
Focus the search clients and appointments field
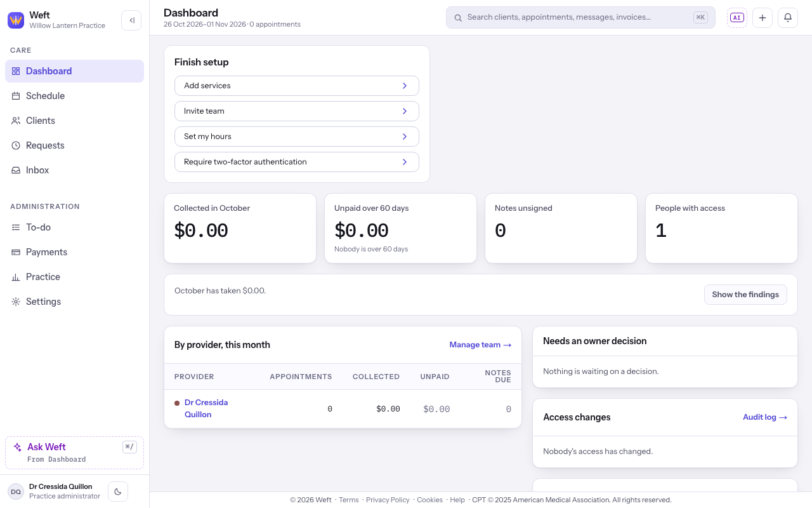point(580,18)
